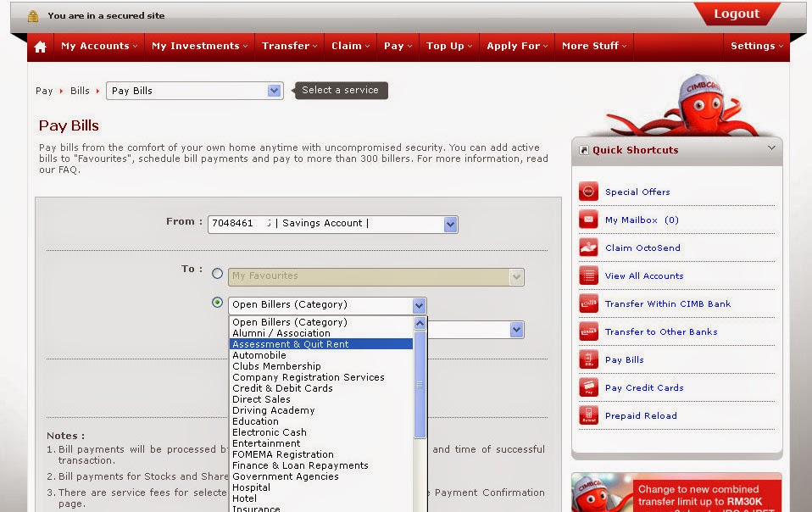
Task: Choose Finance & Loan Repayments category
Action: click(x=321, y=465)
